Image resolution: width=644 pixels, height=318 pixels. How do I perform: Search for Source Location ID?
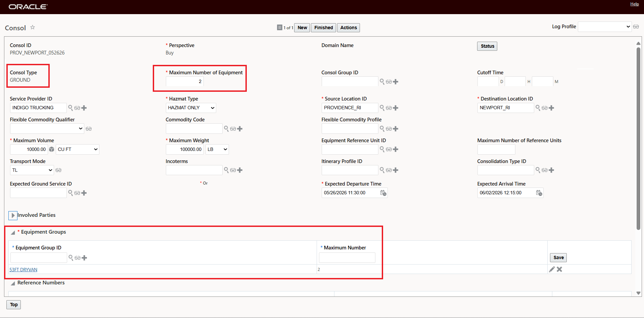[x=382, y=108]
